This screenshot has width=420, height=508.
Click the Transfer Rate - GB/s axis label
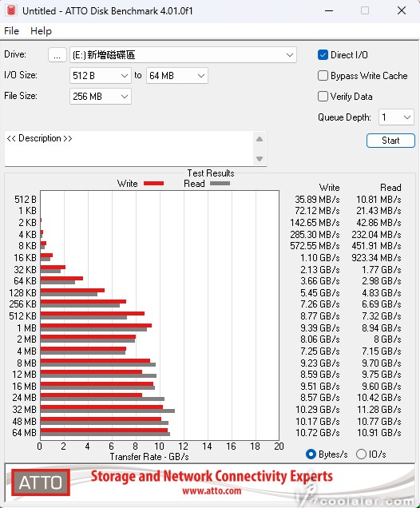coord(149,457)
